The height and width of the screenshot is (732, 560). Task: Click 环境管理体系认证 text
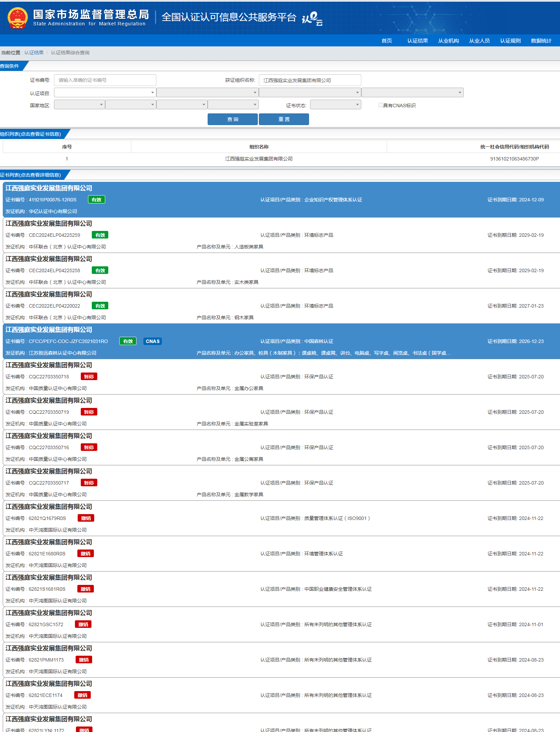point(323,554)
